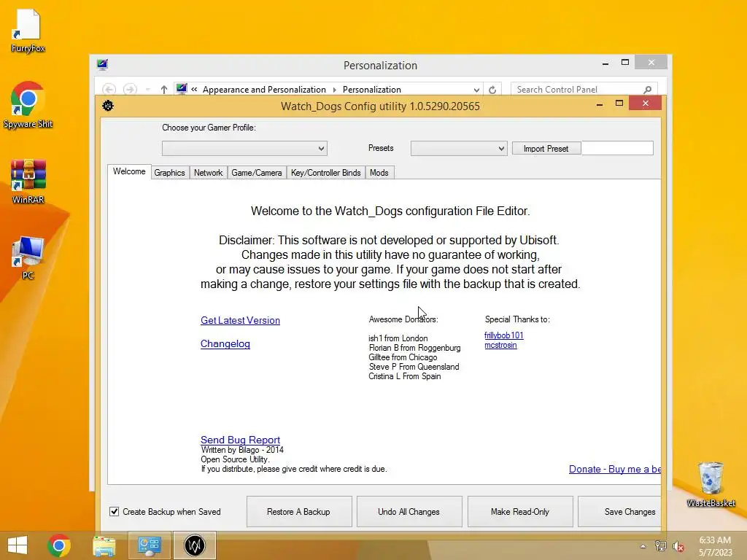Click Appearance and Personalization breadcrumb
Viewport: 747px width, 560px height.
pyautogui.click(x=264, y=90)
